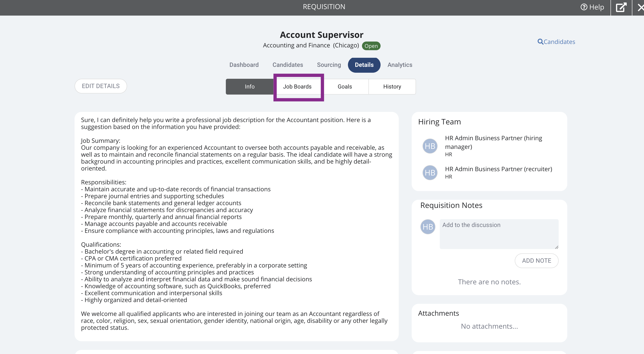Select the Info sub-tab
The width and height of the screenshot is (644, 354).
[250, 87]
